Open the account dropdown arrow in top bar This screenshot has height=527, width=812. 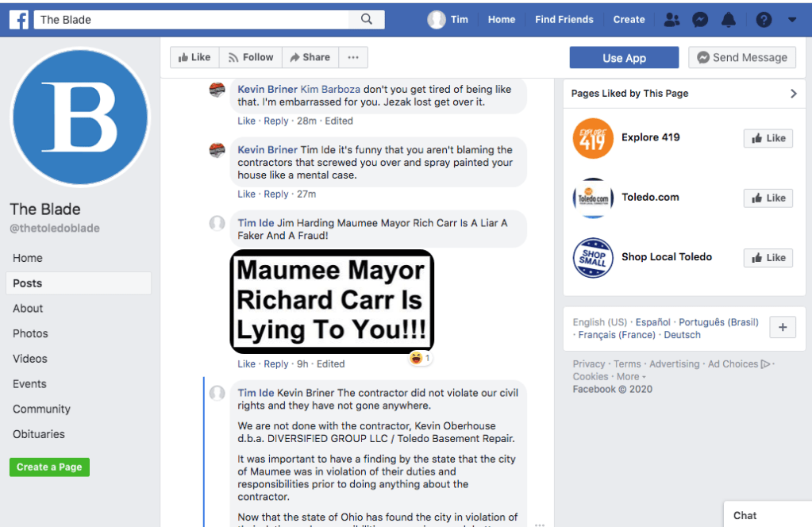(x=792, y=20)
